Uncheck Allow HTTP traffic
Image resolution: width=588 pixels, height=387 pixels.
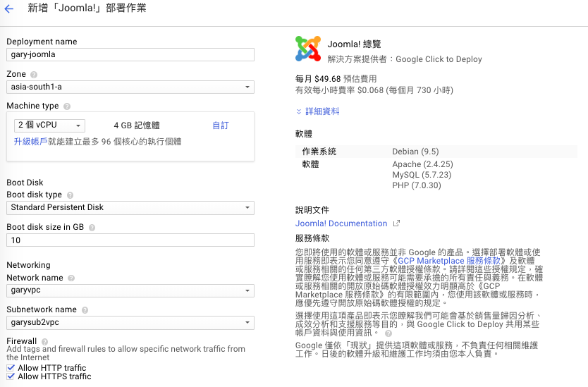pos(11,368)
